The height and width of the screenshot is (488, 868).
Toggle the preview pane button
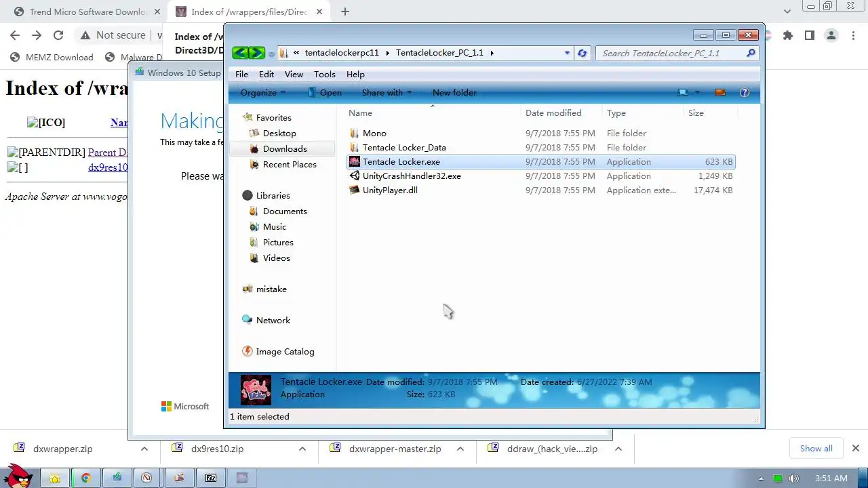pos(720,93)
